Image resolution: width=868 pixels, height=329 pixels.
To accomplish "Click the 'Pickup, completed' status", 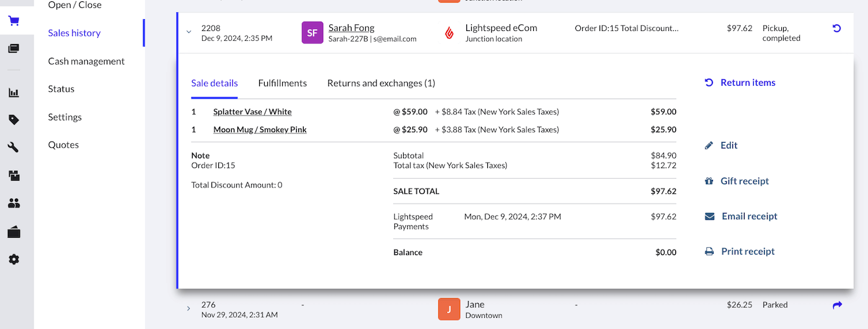I will [781, 33].
